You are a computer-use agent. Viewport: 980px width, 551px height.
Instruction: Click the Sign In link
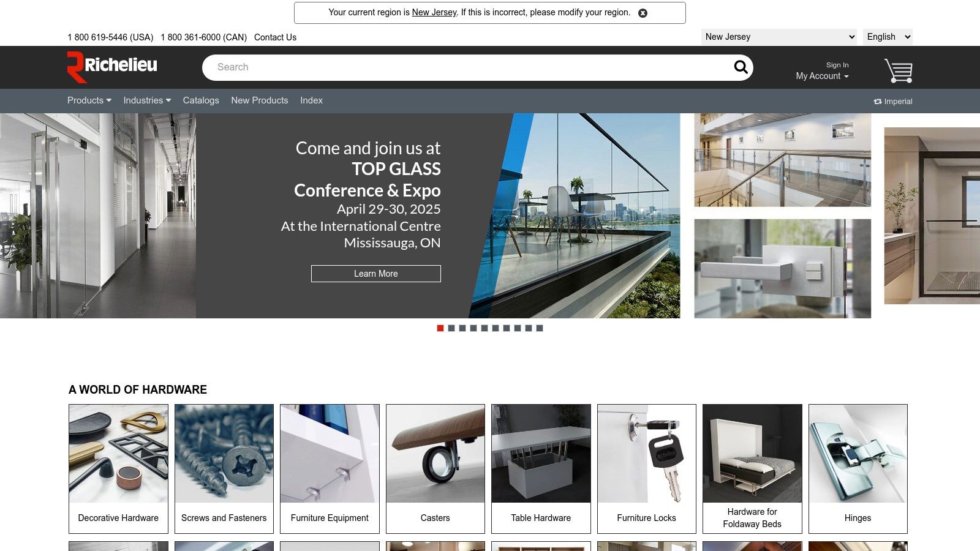[837, 65]
